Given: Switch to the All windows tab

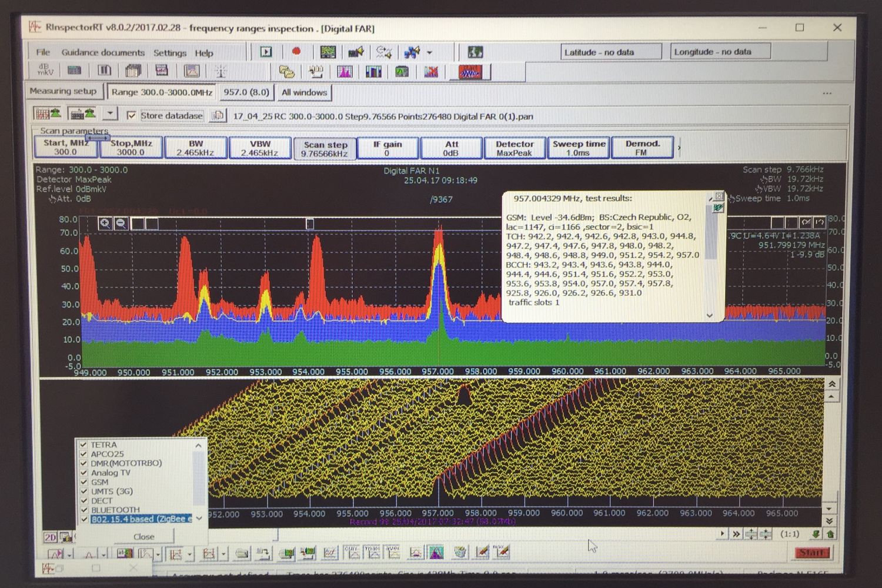Looking at the screenshot, I should click(304, 92).
